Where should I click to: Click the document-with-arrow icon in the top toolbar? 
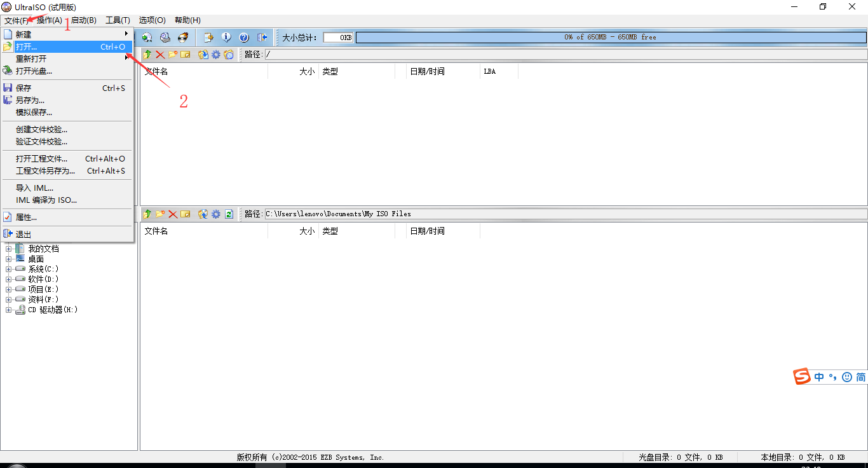[x=208, y=38]
